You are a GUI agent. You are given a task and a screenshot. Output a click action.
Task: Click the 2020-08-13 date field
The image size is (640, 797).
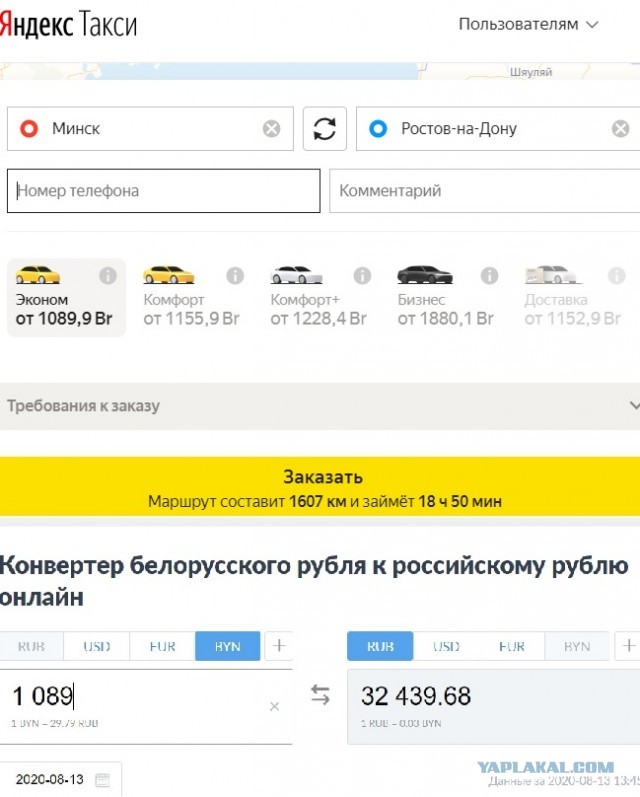pyautogui.click(x=60, y=779)
